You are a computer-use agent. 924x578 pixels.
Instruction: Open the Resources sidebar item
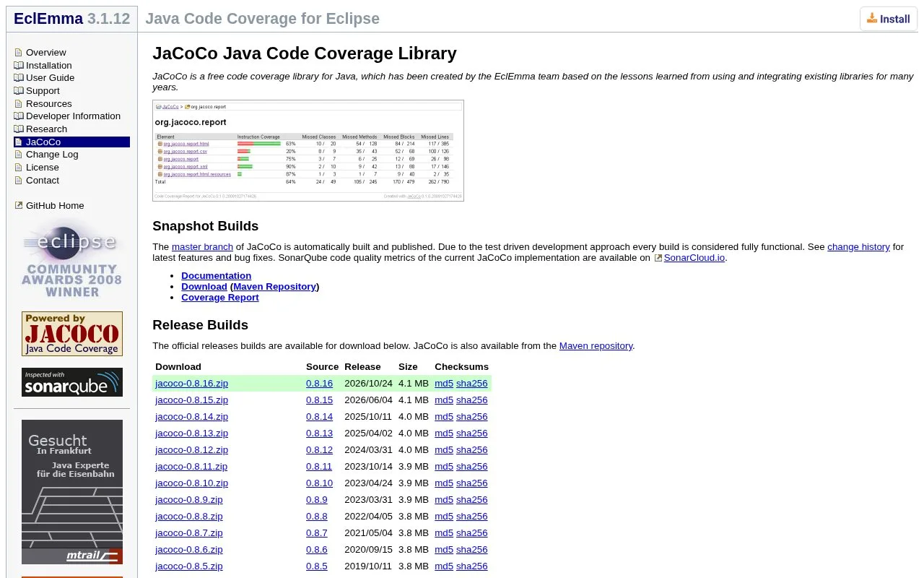pos(49,104)
